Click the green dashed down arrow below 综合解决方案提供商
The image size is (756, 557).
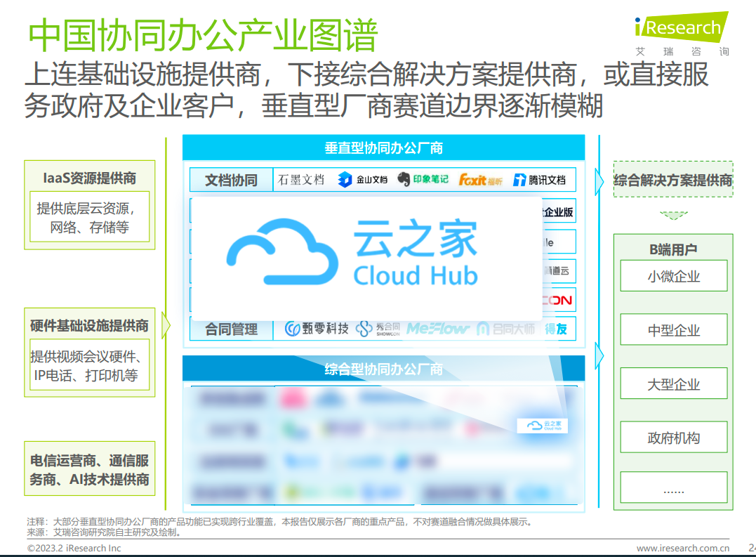point(674,215)
